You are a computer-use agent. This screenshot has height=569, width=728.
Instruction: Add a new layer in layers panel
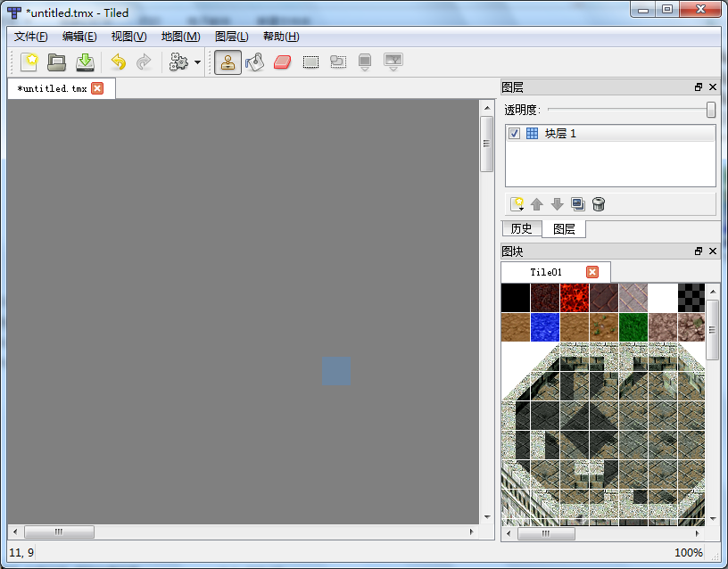pos(517,204)
